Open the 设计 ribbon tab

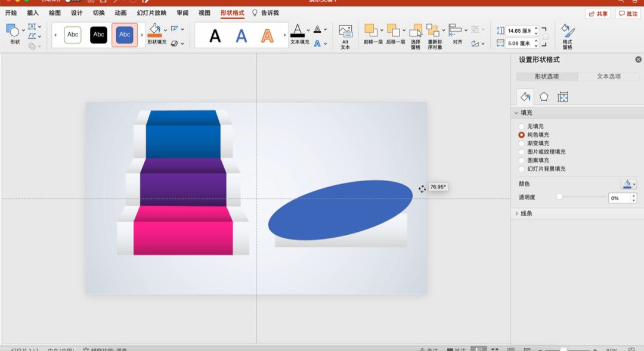(x=77, y=13)
